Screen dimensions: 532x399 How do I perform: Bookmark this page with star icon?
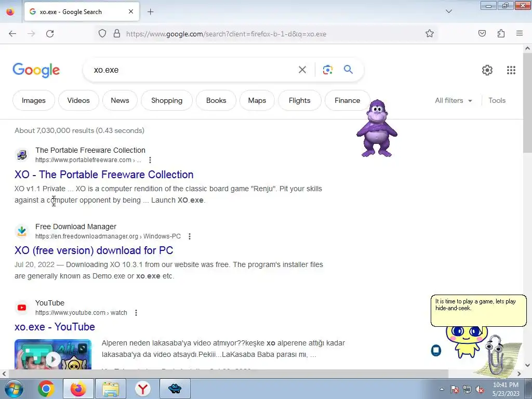click(x=430, y=34)
